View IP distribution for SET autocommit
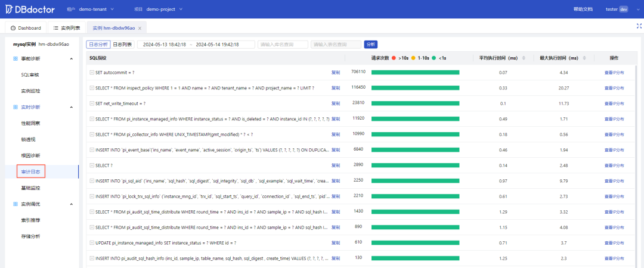This screenshot has width=644, height=268. click(614, 72)
